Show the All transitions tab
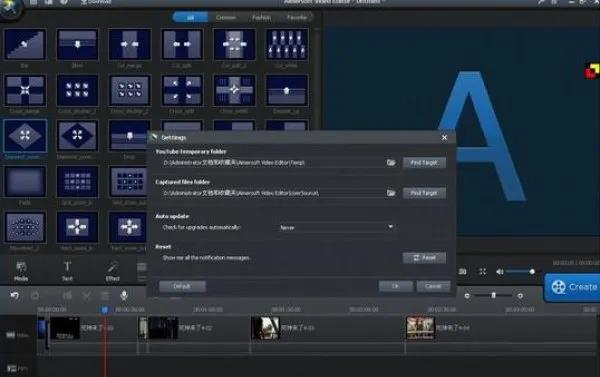This screenshot has height=377, width=600. [x=190, y=17]
